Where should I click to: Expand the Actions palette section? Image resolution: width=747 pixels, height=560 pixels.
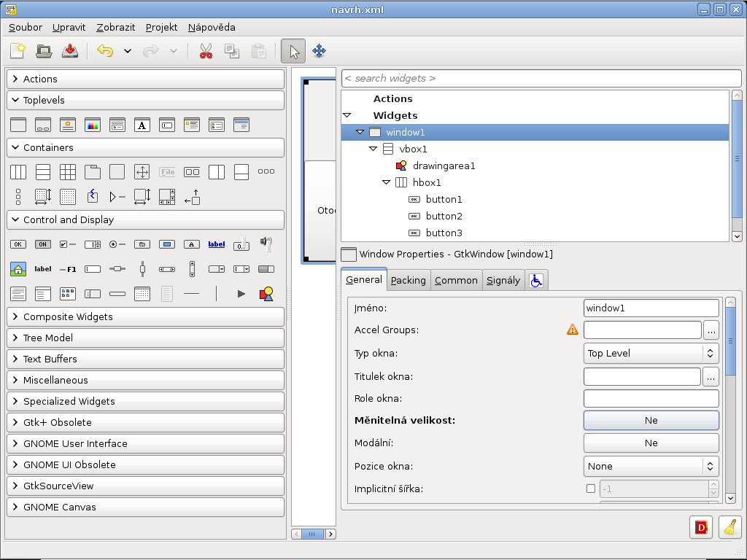coord(145,79)
